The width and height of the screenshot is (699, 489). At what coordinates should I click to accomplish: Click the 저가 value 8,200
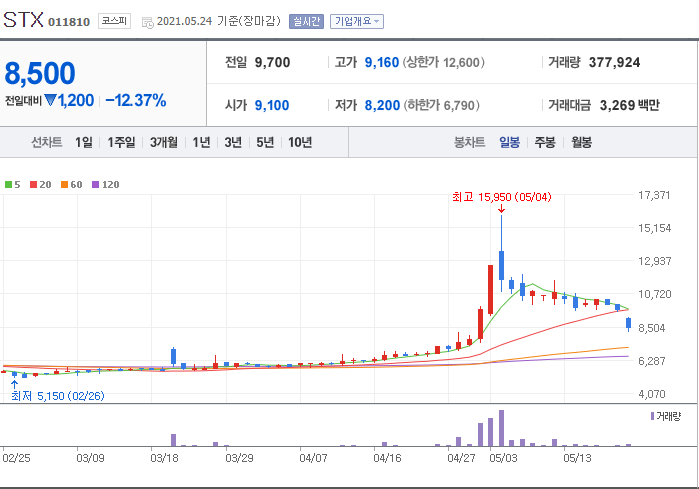point(382,105)
